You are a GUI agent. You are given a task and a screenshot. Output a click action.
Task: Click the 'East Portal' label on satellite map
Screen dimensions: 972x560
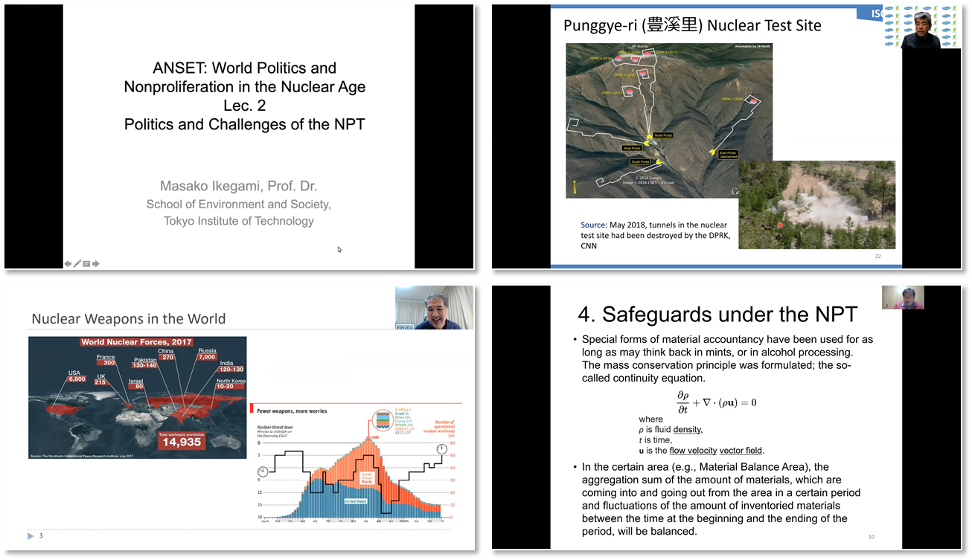tap(729, 154)
